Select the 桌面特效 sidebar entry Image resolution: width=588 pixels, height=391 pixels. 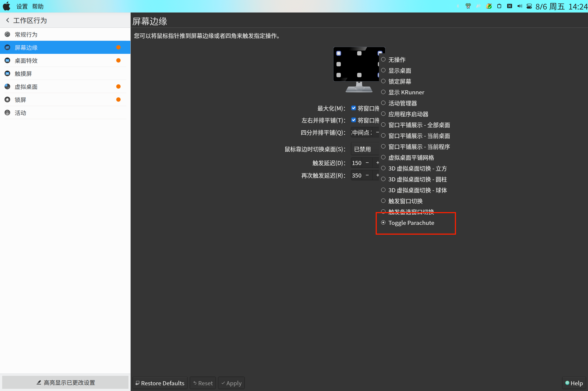[26, 60]
